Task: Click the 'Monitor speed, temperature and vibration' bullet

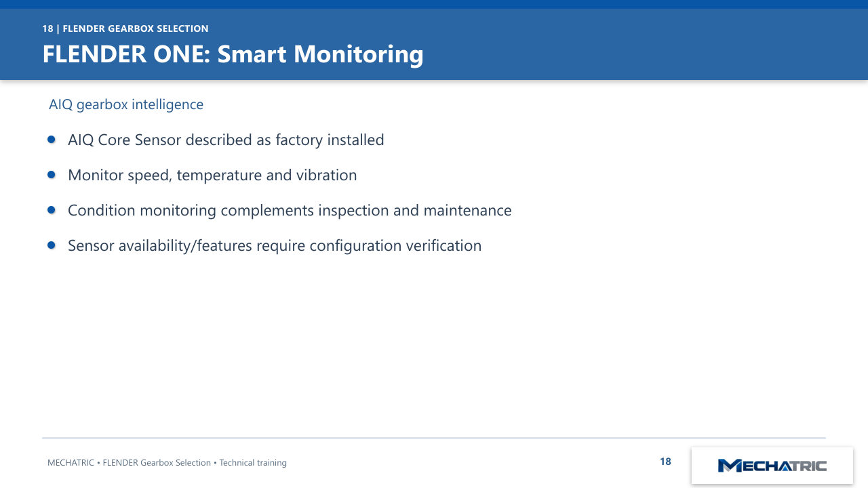Action: coord(212,175)
